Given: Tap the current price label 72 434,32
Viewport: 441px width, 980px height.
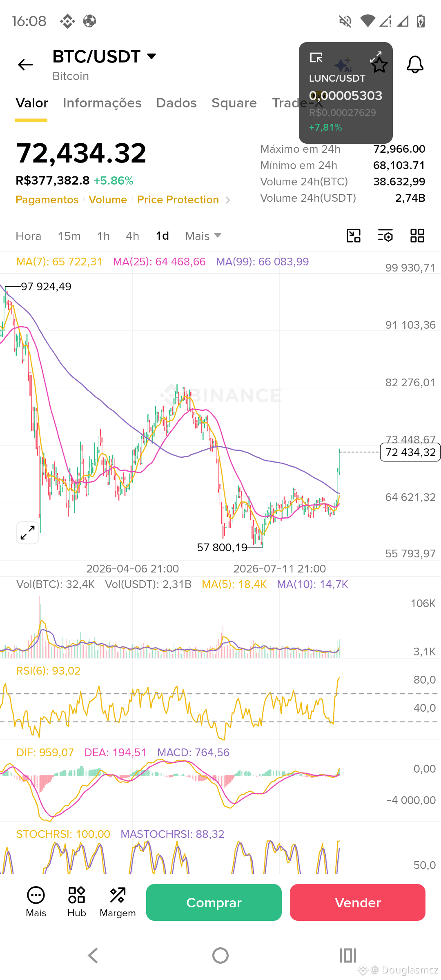Looking at the screenshot, I should [410, 452].
